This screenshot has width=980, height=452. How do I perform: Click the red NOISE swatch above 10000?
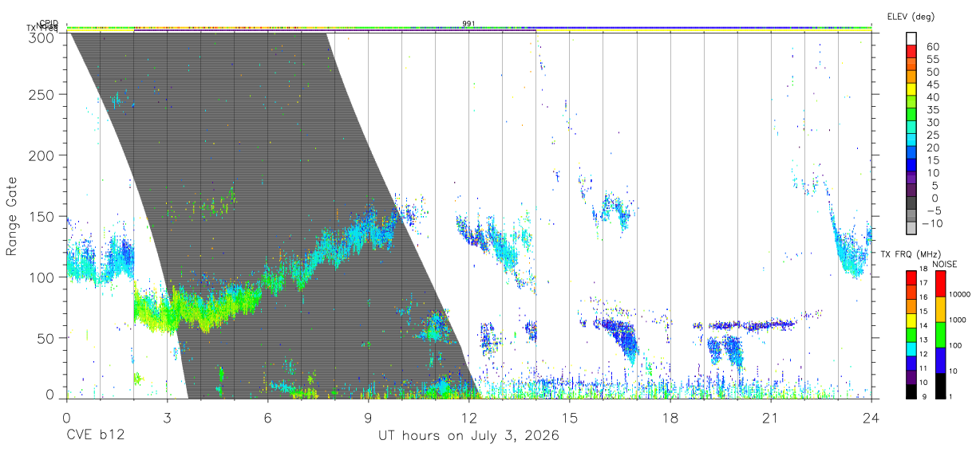[940, 283]
